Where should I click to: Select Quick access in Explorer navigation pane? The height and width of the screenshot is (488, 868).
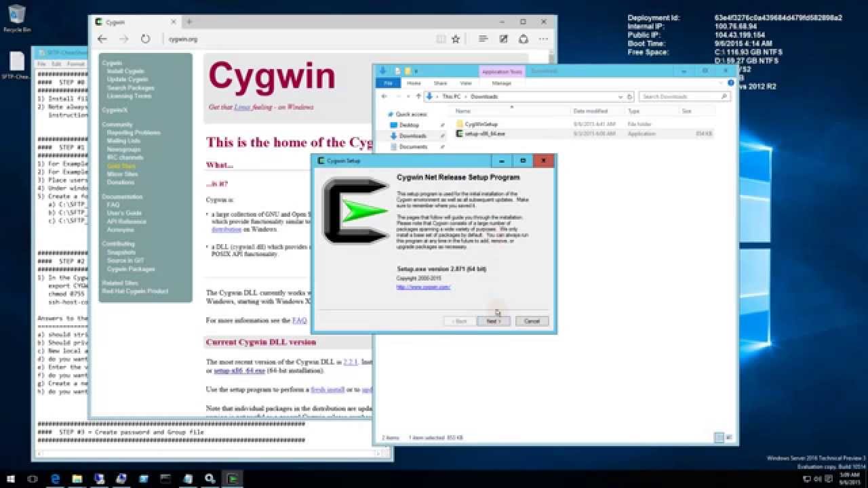[x=411, y=115]
